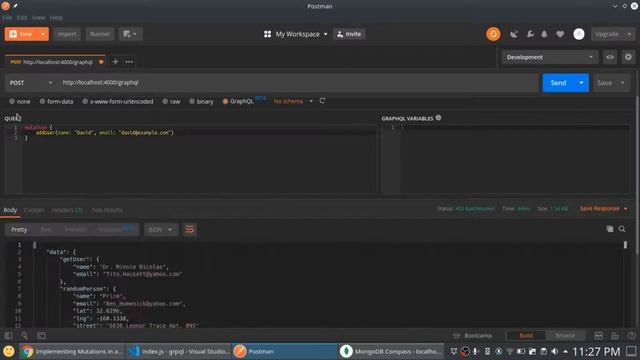Click the request URL input field
This screenshot has width=640, height=360.
[298, 83]
